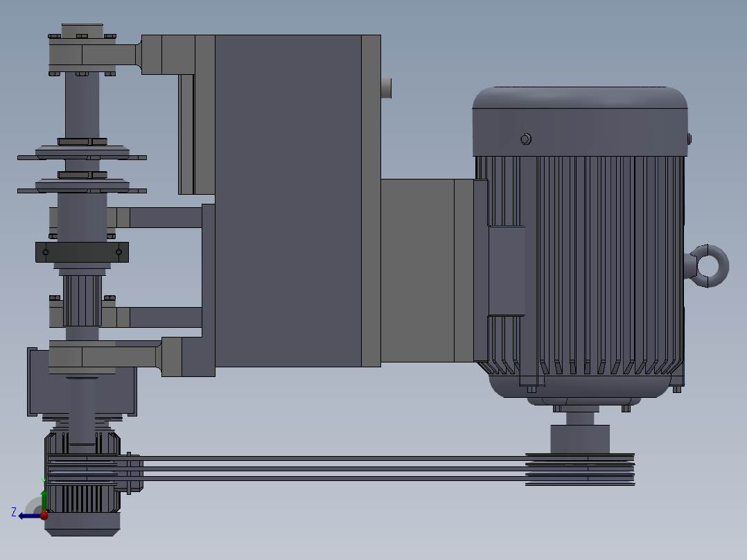747x560 pixels.
Task: Select the small cylindrical stub on the housing's right side
Action: pos(386,88)
